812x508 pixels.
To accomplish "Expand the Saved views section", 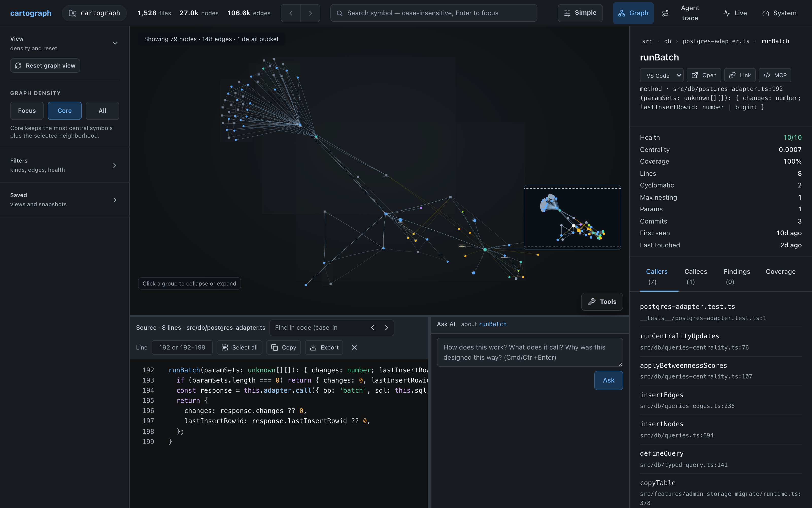I will [64, 200].
